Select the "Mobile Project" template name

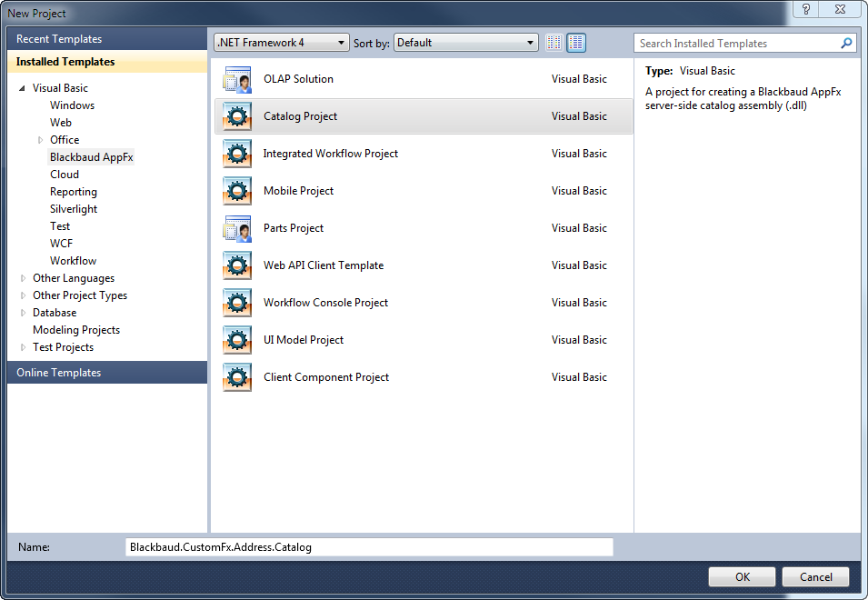[x=298, y=190]
